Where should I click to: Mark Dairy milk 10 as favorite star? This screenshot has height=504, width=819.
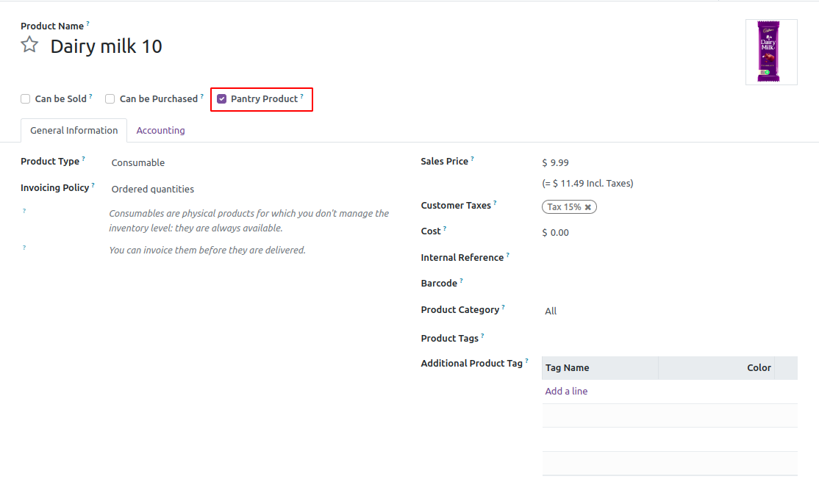(29, 46)
